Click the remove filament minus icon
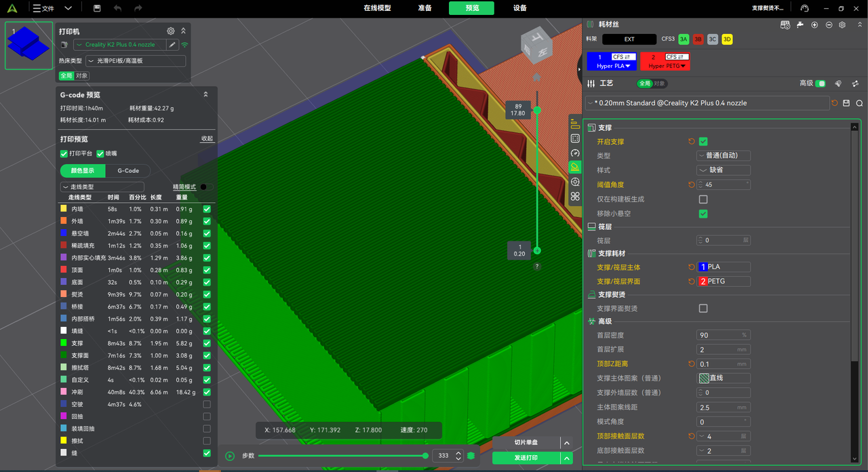This screenshot has width=868, height=472. click(829, 24)
